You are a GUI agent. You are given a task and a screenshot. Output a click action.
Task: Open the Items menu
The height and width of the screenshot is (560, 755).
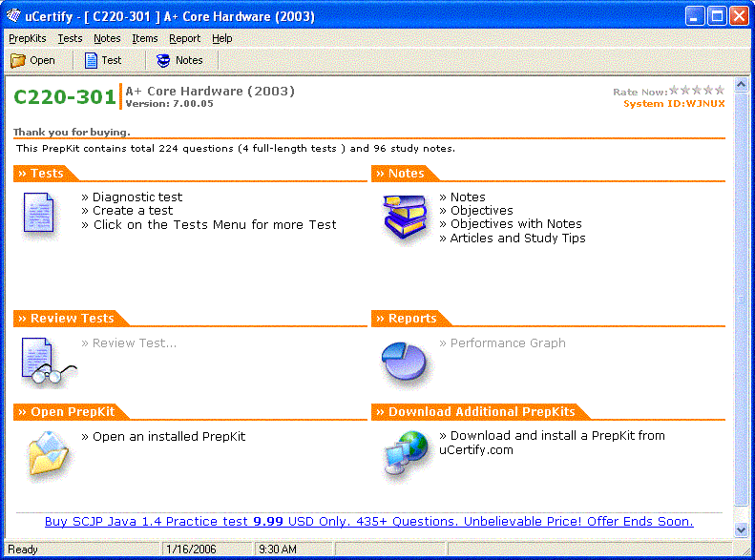[x=144, y=38]
